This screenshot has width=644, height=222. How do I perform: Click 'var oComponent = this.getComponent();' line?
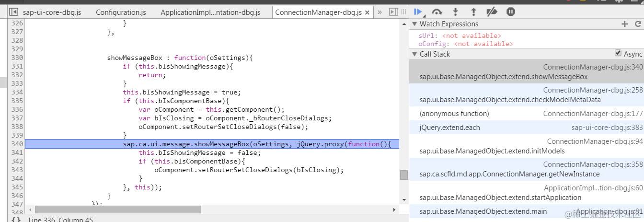click(211, 110)
